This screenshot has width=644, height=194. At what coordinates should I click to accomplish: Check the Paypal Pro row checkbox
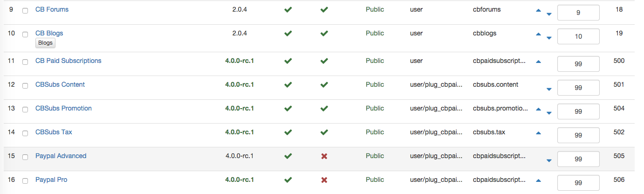point(25,181)
